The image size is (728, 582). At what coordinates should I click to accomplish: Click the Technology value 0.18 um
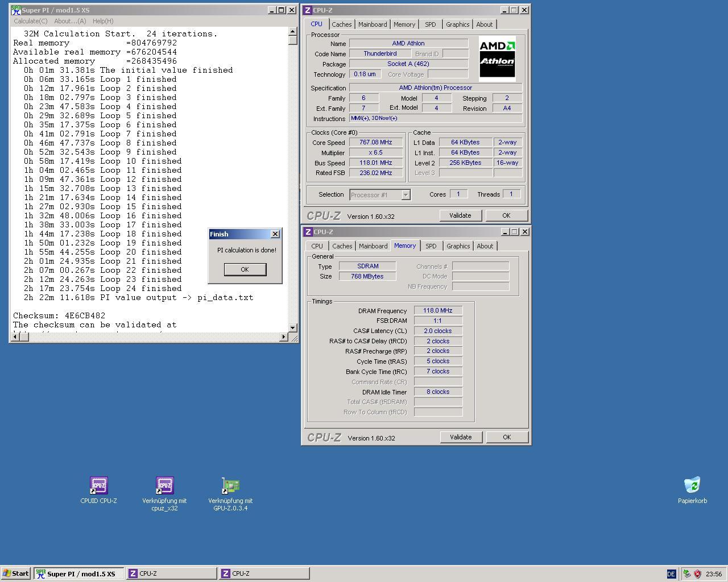pyautogui.click(x=365, y=74)
